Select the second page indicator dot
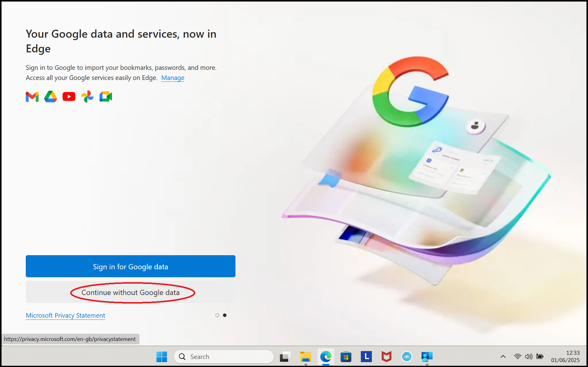The image size is (588, 367). [225, 315]
